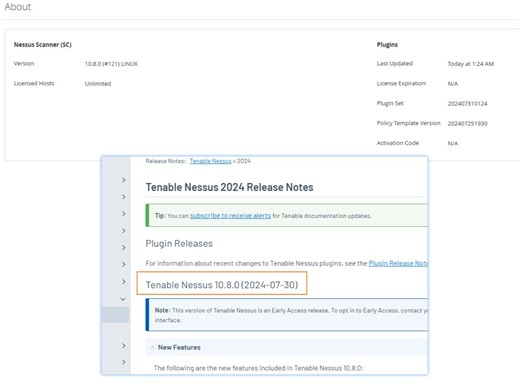This screenshot has width=520, height=389.
Task: Collapse the down-pointing chevron in the release notes sidebar
Action: point(123,299)
